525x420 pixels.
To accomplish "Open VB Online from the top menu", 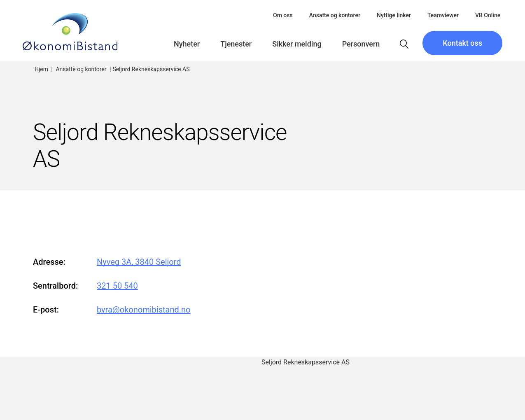I will [488, 15].
